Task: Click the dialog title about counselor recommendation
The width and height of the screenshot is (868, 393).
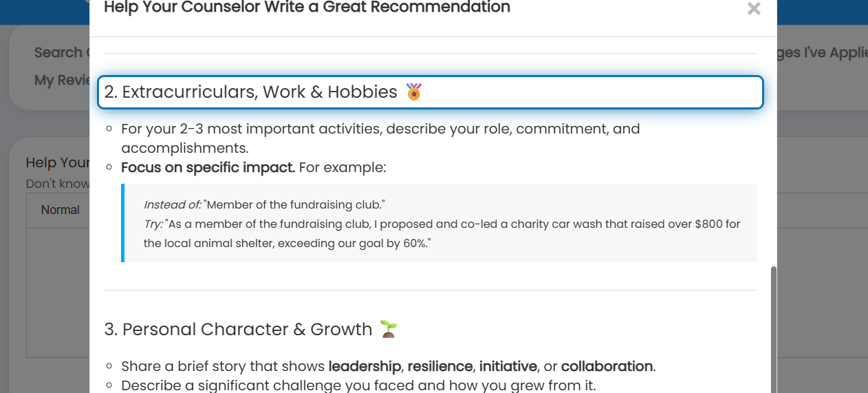Action: click(x=307, y=8)
